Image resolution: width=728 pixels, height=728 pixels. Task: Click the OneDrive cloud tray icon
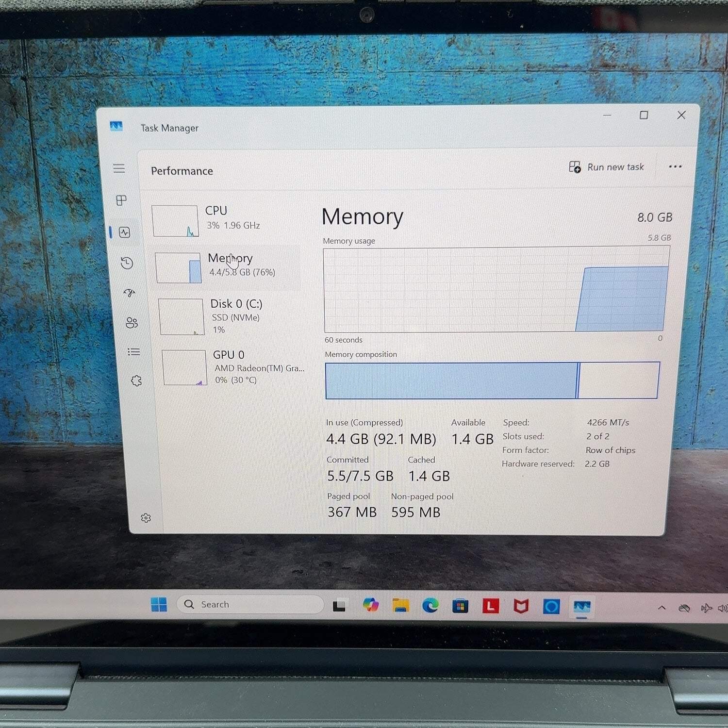(684, 608)
